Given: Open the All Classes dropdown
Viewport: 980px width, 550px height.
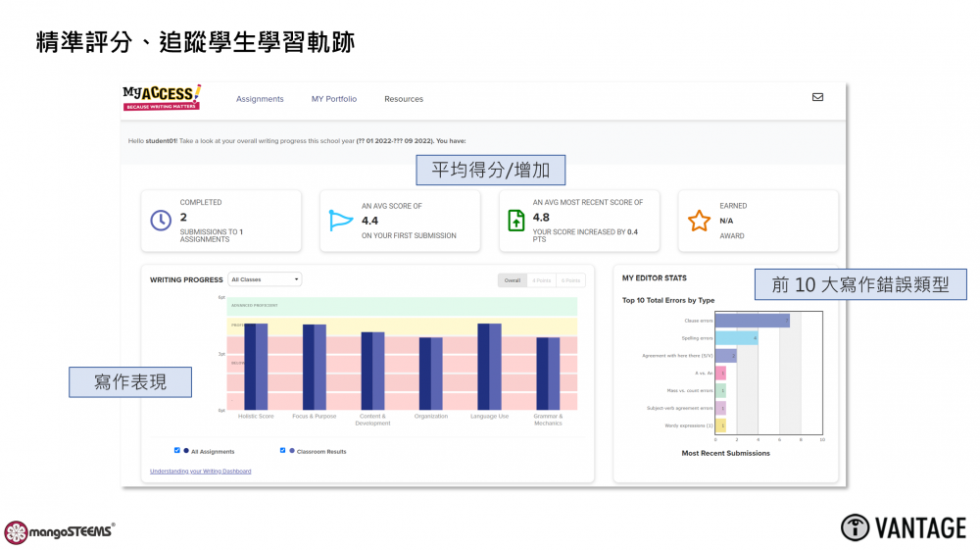Looking at the screenshot, I should (x=265, y=279).
